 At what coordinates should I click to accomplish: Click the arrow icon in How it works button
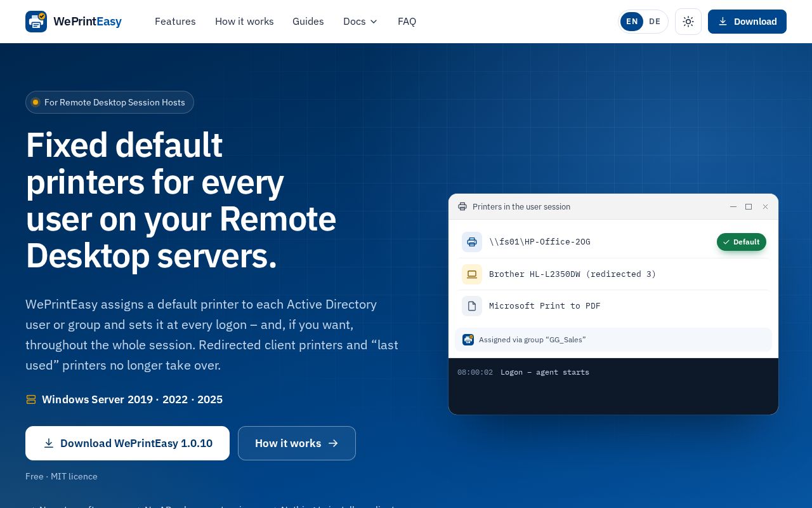[333, 443]
